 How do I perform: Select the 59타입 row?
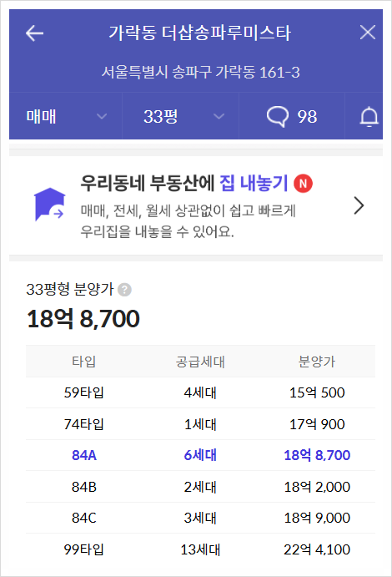tap(201, 392)
